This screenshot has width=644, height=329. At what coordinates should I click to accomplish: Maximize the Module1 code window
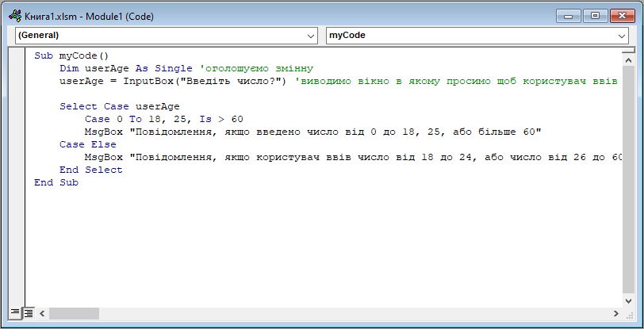click(595, 16)
